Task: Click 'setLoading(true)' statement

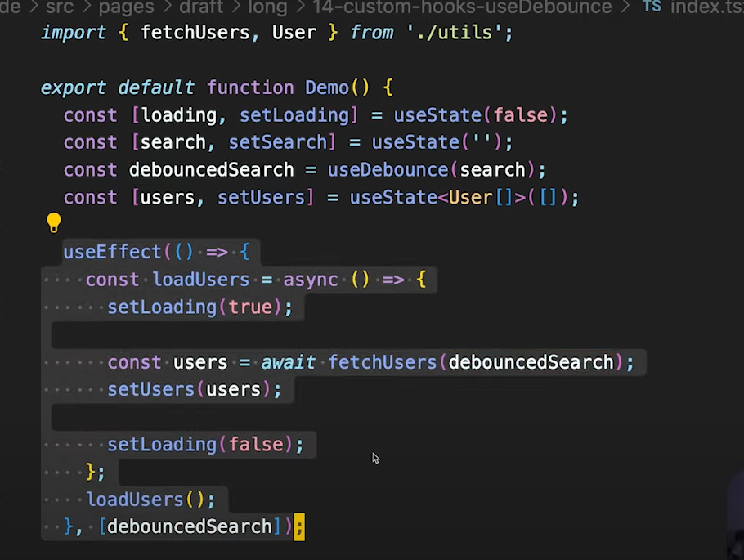Action: [x=199, y=307]
